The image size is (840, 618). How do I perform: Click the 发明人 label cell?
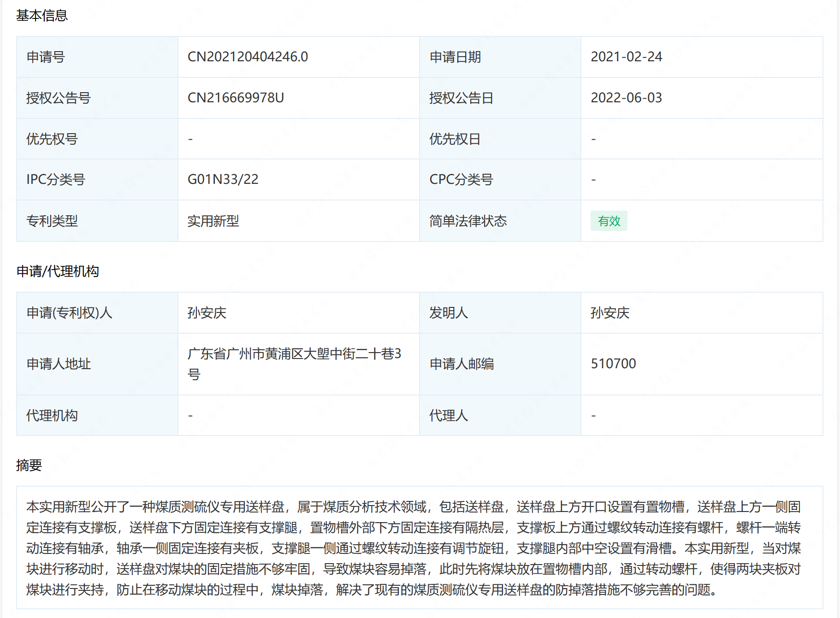point(500,313)
